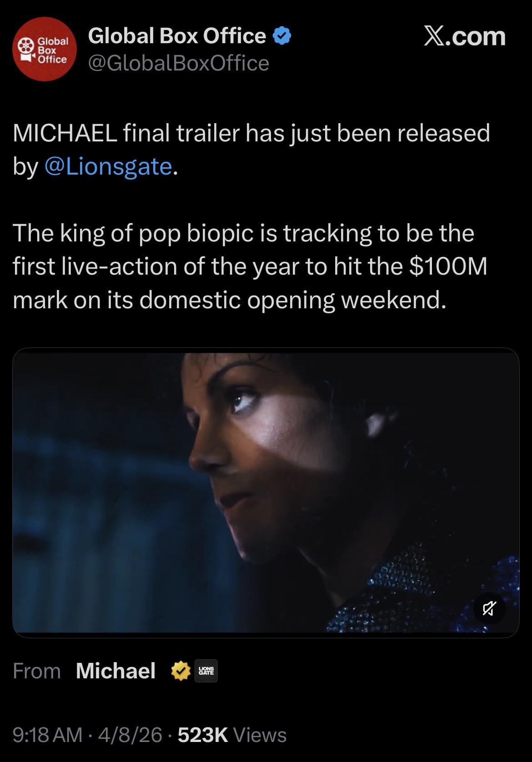Image resolution: width=532 pixels, height=762 pixels.
Task: Open the Lionsgate affiliate badge icon
Action: pyautogui.click(x=206, y=671)
